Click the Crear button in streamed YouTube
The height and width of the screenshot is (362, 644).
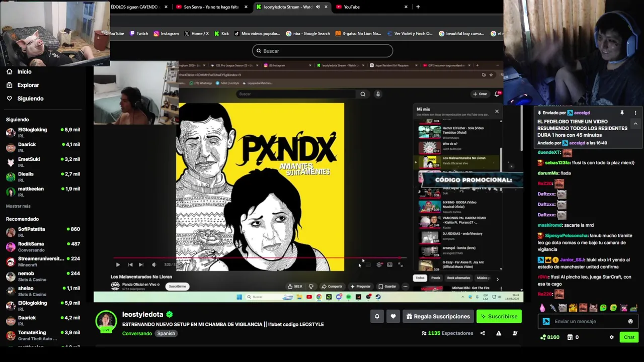click(480, 94)
